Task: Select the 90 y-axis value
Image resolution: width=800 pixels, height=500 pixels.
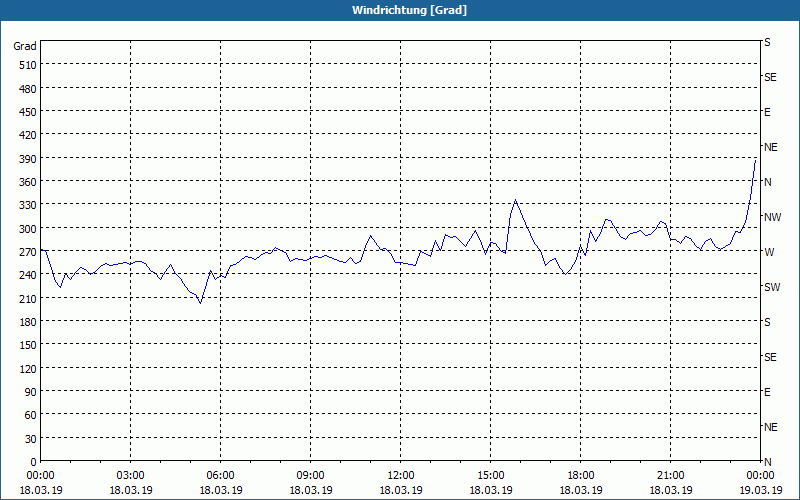Action: pos(31,392)
